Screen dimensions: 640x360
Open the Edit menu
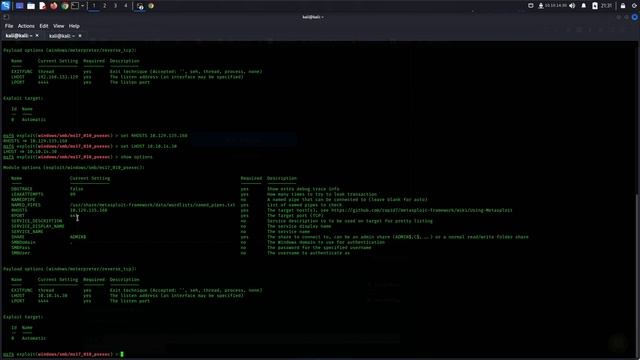44,26
